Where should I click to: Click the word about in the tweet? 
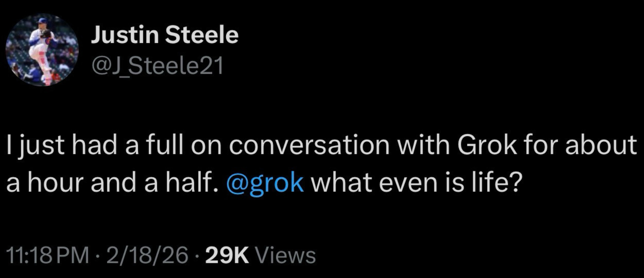click(601, 145)
